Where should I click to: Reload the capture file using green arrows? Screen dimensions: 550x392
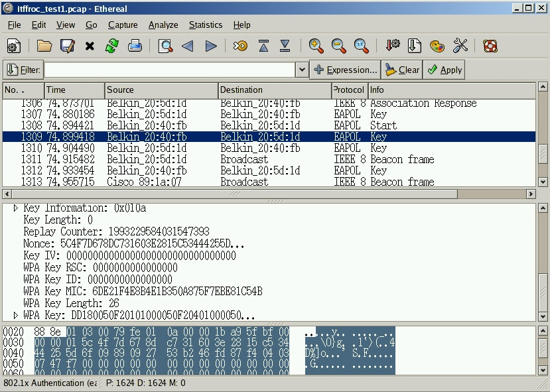[111, 46]
